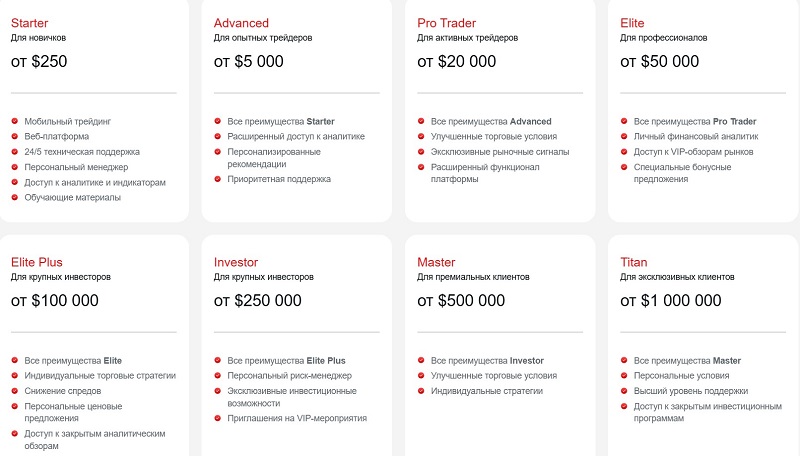Open the Titan plan heading

(635, 262)
